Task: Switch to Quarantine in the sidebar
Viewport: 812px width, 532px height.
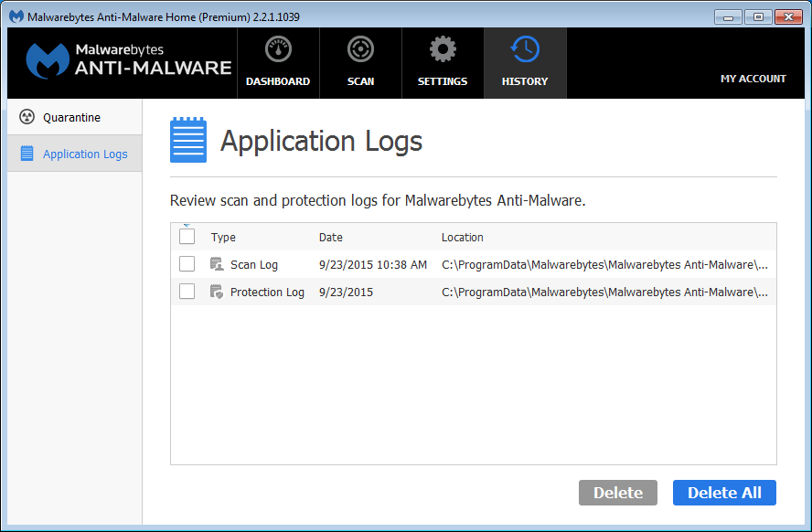Action: click(x=71, y=117)
